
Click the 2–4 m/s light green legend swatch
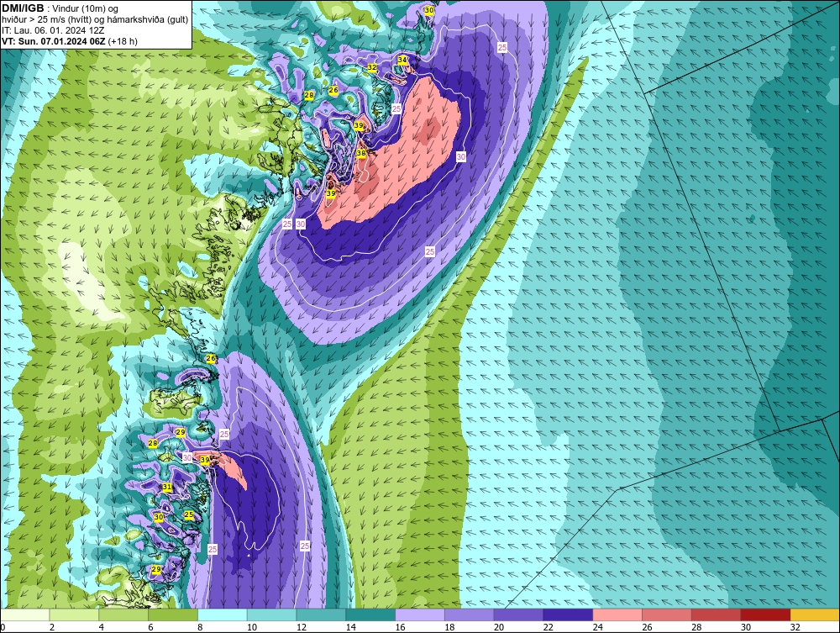(x=74, y=615)
